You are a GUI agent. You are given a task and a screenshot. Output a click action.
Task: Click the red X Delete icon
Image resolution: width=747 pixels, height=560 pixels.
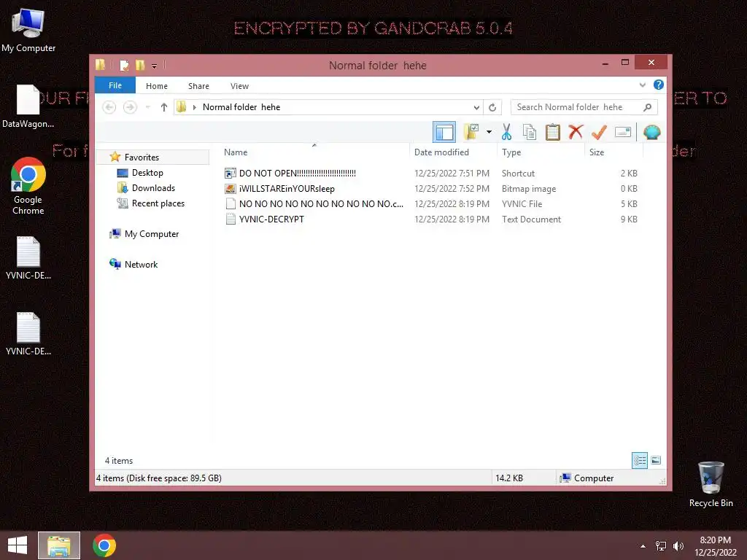(576, 132)
